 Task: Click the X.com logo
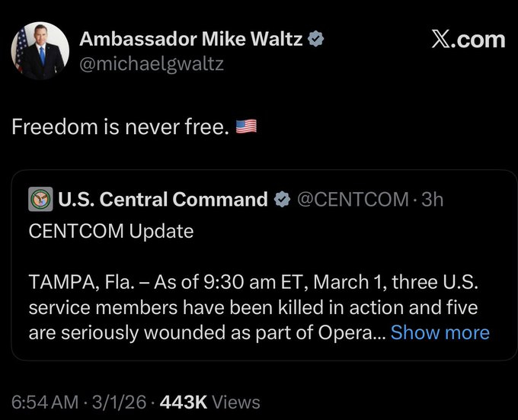468,39
